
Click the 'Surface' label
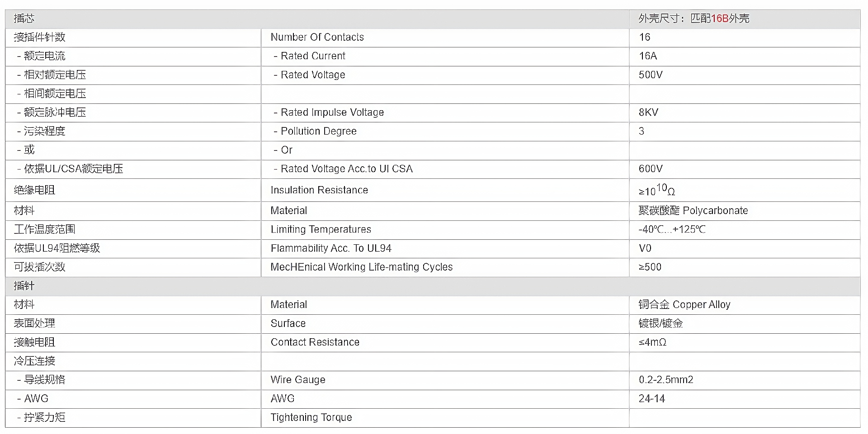pos(288,323)
